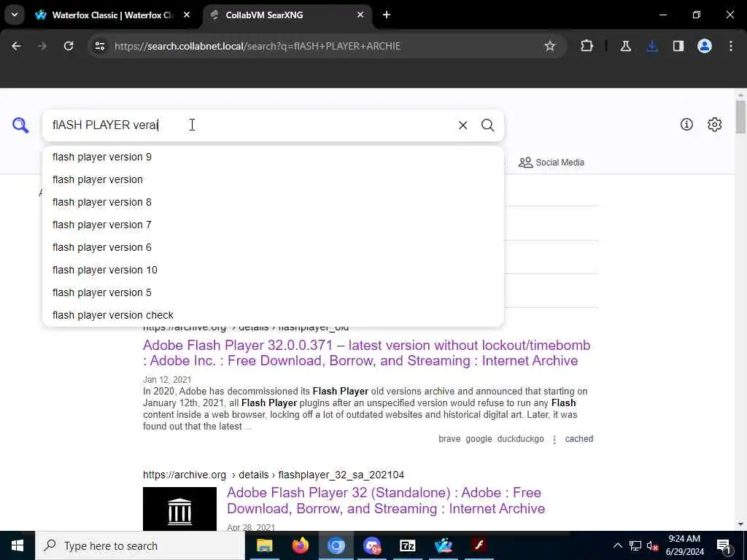Screen dimensions: 747x560
Task: Go forward to the next page
Action: (x=42, y=46)
